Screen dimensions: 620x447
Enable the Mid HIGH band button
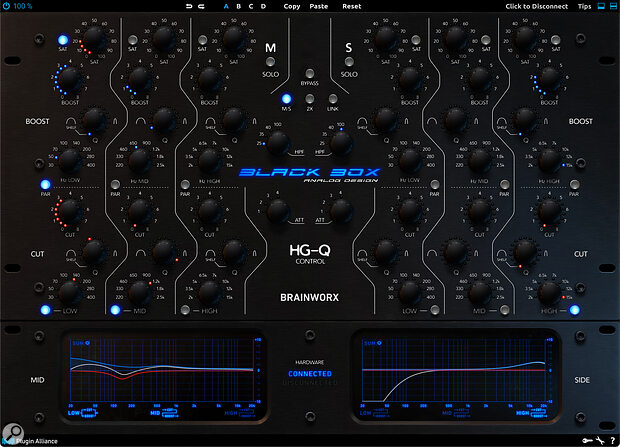coord(185,310)
